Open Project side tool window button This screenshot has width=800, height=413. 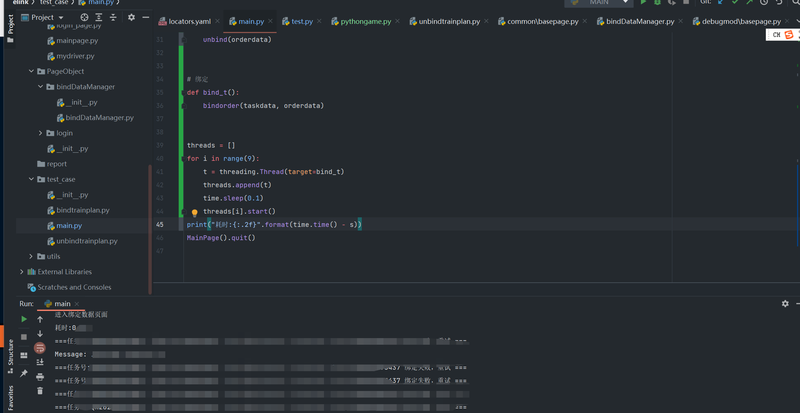pyautogui.click(x=10, y=28)
